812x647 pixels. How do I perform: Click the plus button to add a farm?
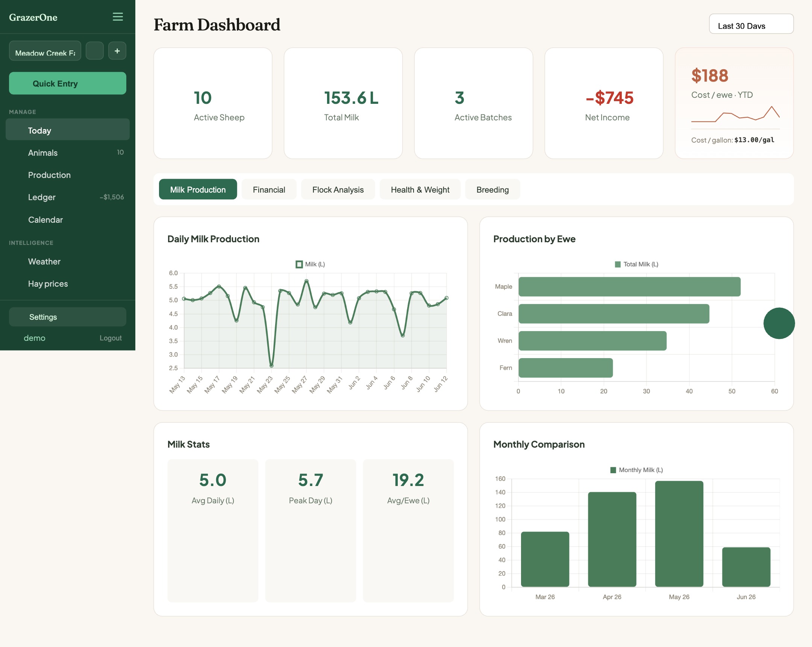(x=117, y=51)
